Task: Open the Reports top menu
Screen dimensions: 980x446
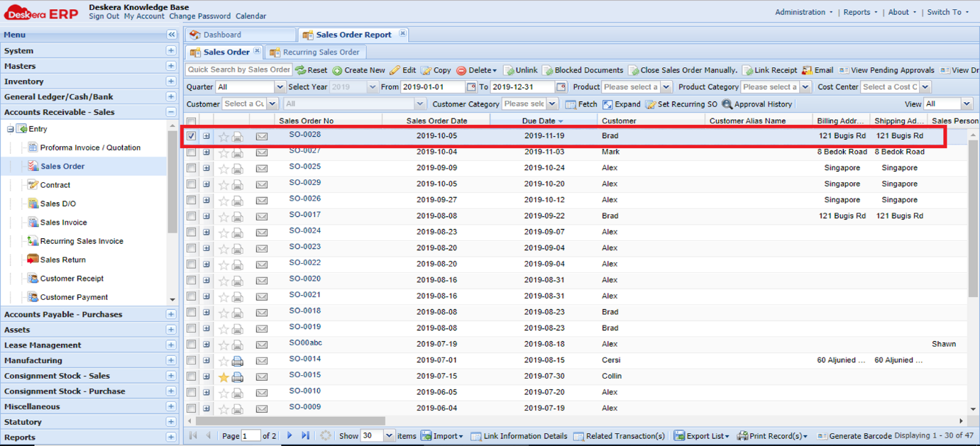Action: click(x=860, y=12)
